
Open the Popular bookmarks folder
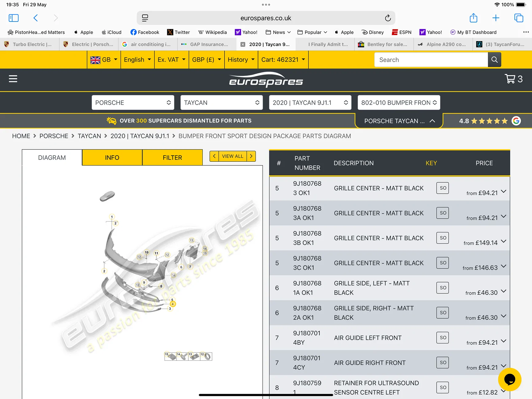click(312, 32)
